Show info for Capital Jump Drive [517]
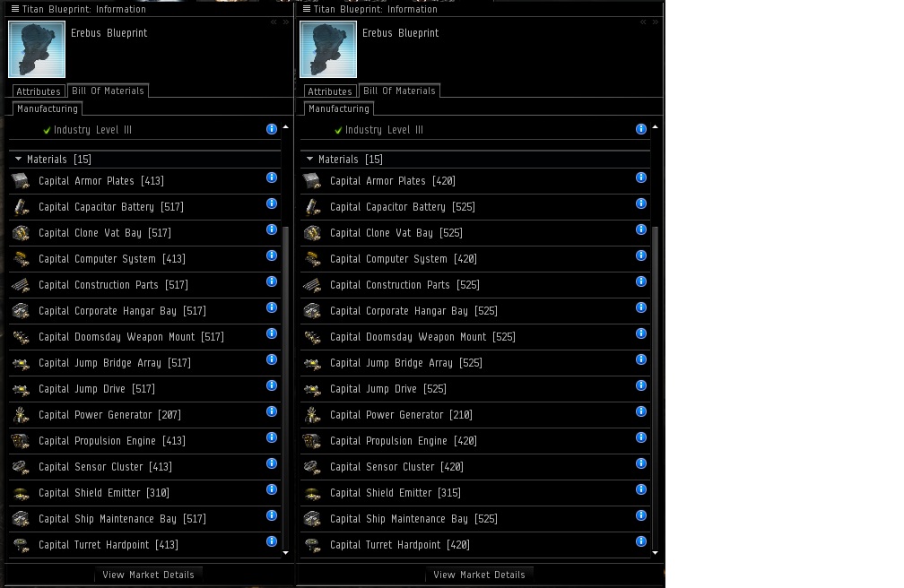904x588 pixels. [272, 385]
